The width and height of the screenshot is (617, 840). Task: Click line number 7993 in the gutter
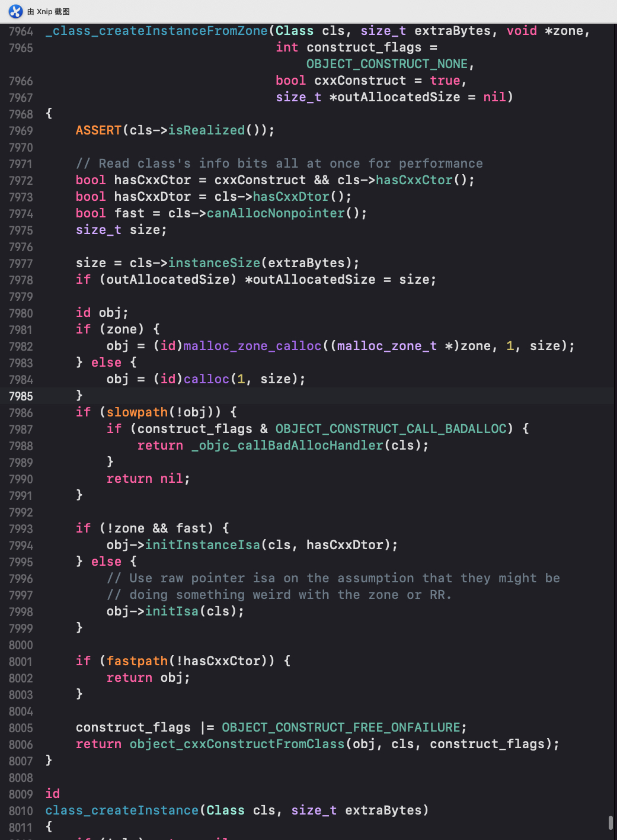click(x=21, y=529)
